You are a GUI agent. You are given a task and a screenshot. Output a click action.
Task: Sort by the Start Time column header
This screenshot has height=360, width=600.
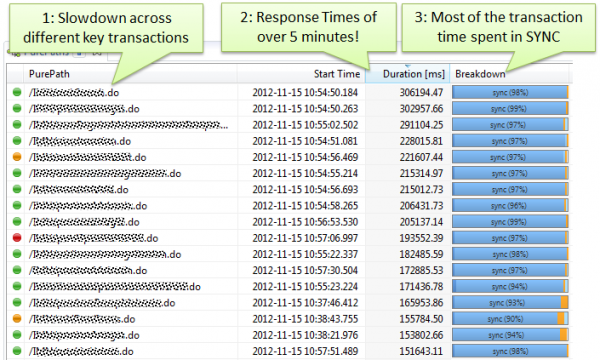pyautogui.click(x=301, y=74)
